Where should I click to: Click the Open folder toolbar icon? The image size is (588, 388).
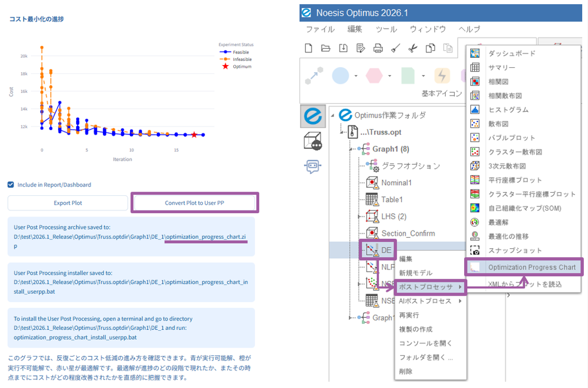pyautogui.click(x=326, y=48)
